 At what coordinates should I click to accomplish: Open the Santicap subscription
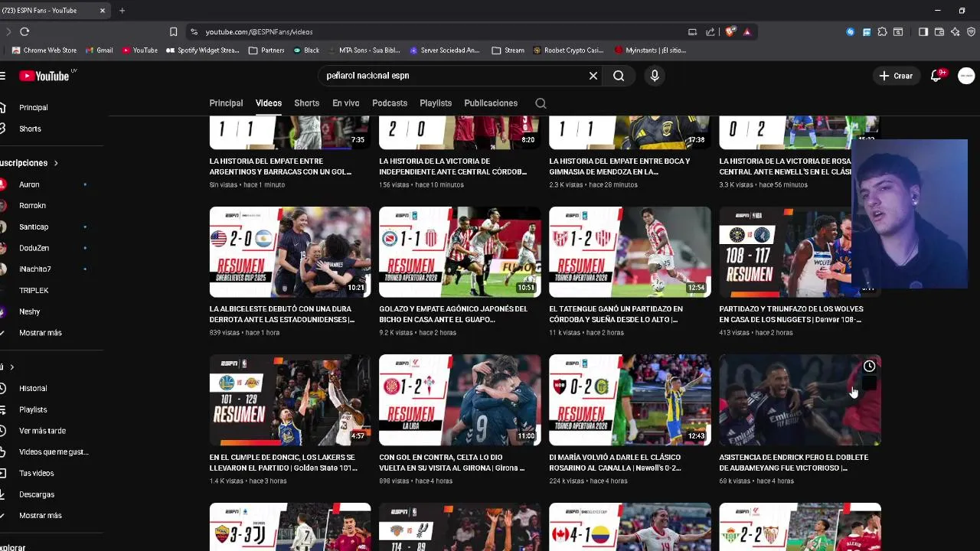pyautogui.click(x=34, y=227)
